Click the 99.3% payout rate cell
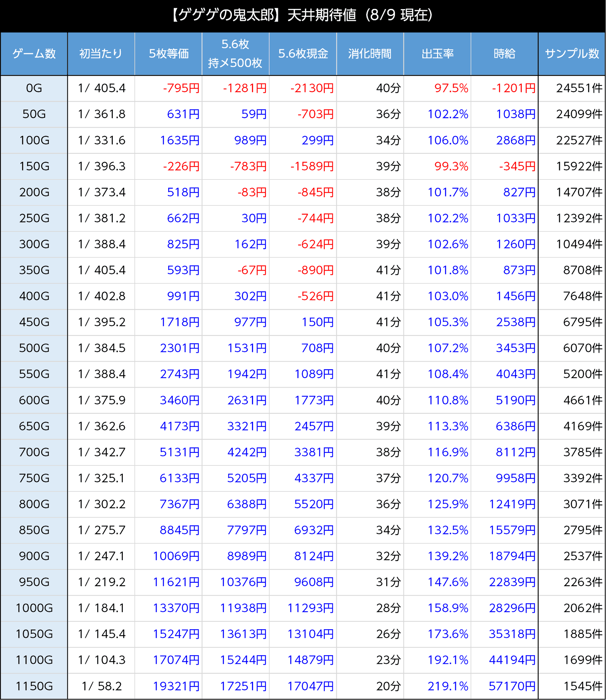The width and height of the screenshot is (606, 700). click(437, 166)
